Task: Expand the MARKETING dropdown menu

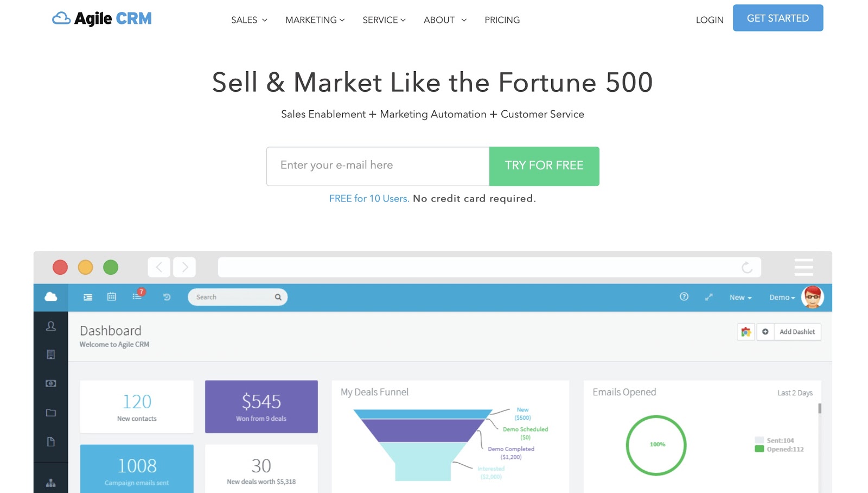Action: (315, 20)
